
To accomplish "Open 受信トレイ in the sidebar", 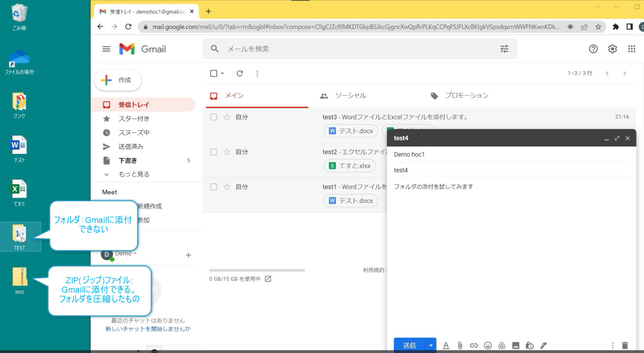I will [x=143, y=105].
